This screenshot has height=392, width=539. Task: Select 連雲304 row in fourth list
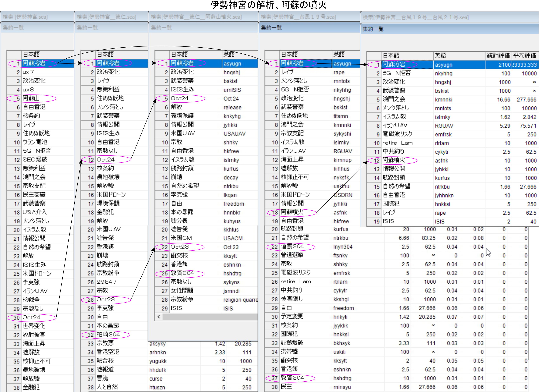click(292, 247)
